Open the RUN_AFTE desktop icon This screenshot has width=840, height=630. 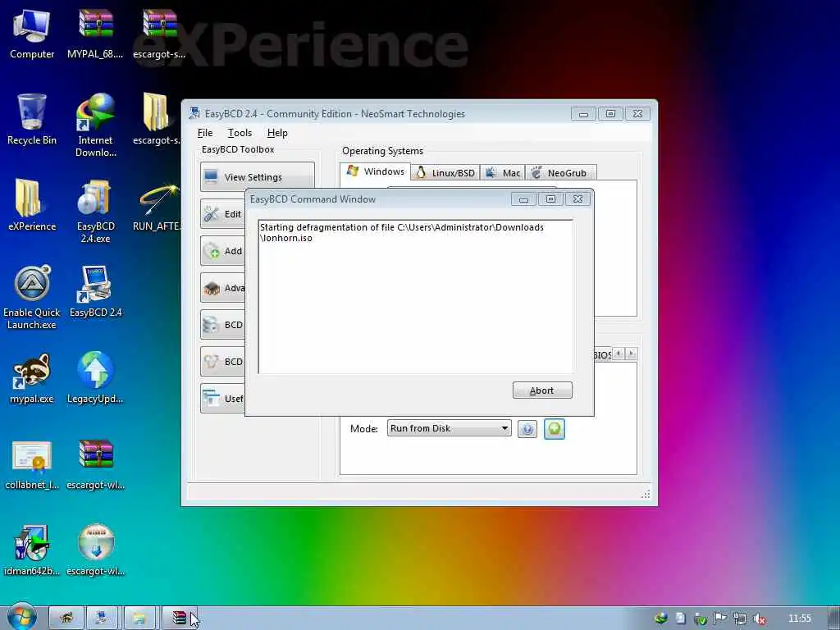(x=158, y=207)
